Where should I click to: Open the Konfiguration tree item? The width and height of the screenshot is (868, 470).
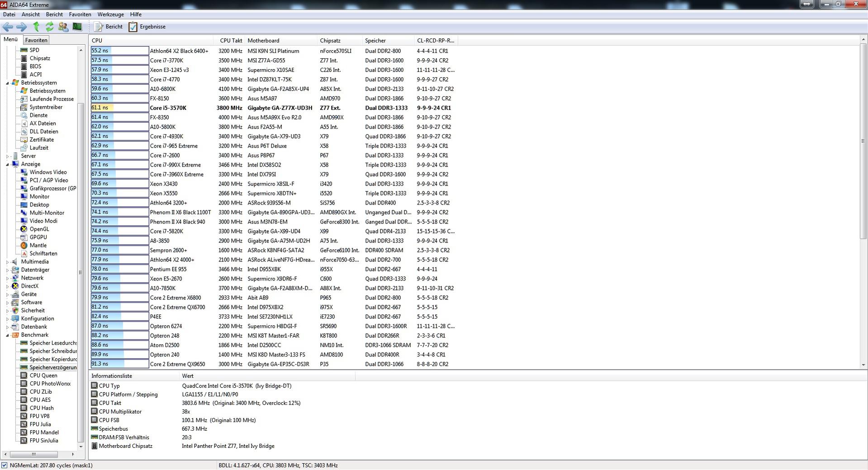pos(38,319)
